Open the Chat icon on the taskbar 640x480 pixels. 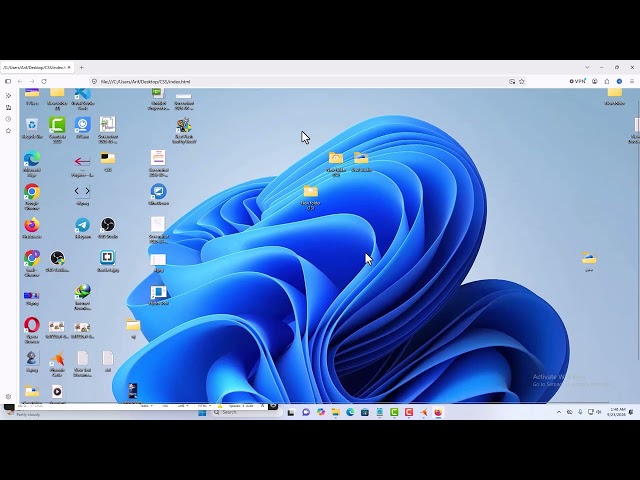(x=306, y=413)
